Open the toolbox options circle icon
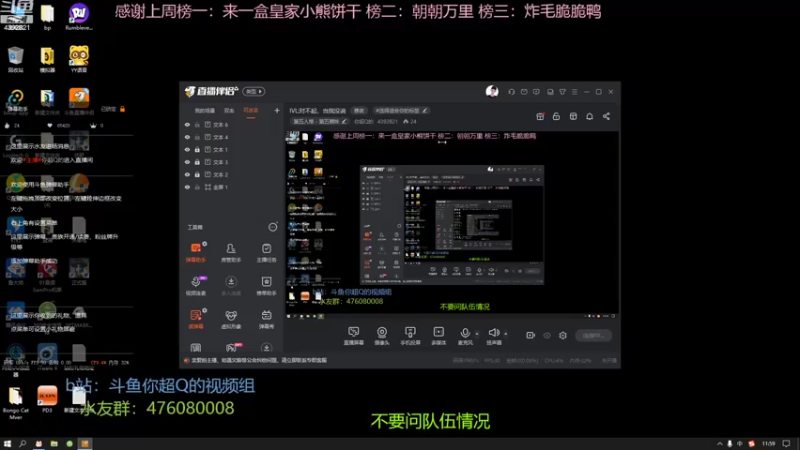Image resolution: width=800 pixels, height=450 pixels. [273, 227]
